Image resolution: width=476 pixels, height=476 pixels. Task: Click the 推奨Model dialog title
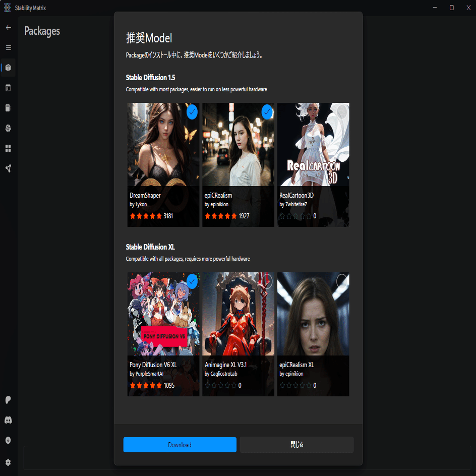pyautogui.click(x=149, y=38)
